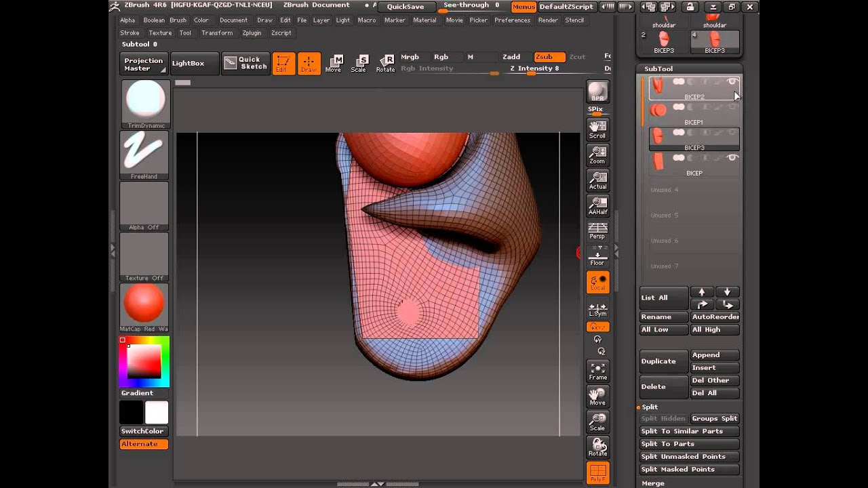Image resolution: width=868 pixels, height=488 pixels.
Task: Click the AAHalf view icon
Action: [597, 206]
